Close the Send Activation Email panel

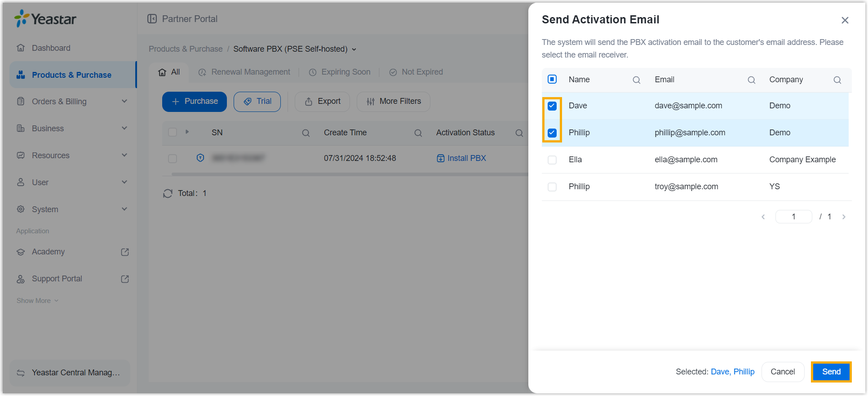pyautogui.click(x=845, y=20)
